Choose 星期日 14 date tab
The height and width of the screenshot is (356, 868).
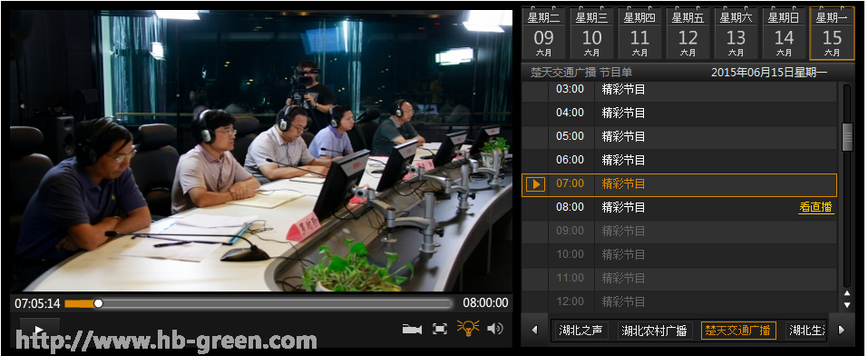pyautogui.click(x=784, y=34)
